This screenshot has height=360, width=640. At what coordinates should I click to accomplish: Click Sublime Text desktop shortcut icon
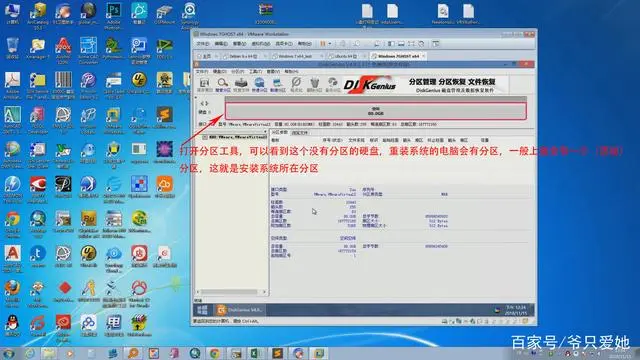(164, 118)
